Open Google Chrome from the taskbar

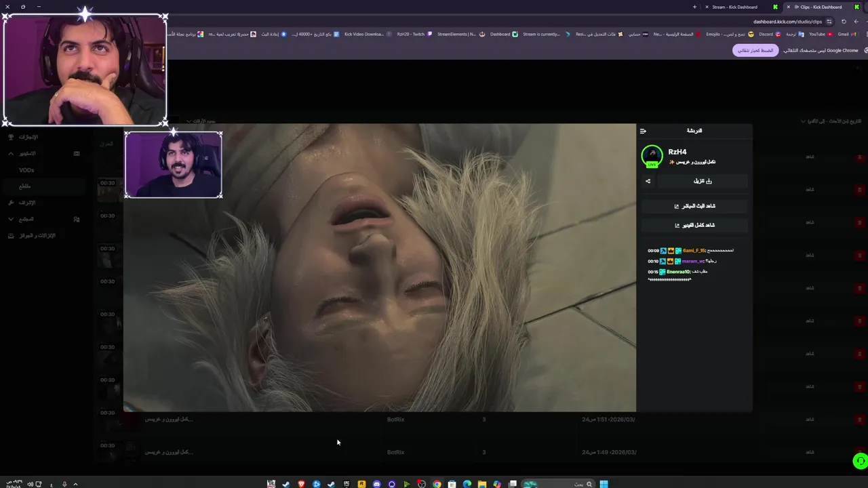(x=437, y=484)
